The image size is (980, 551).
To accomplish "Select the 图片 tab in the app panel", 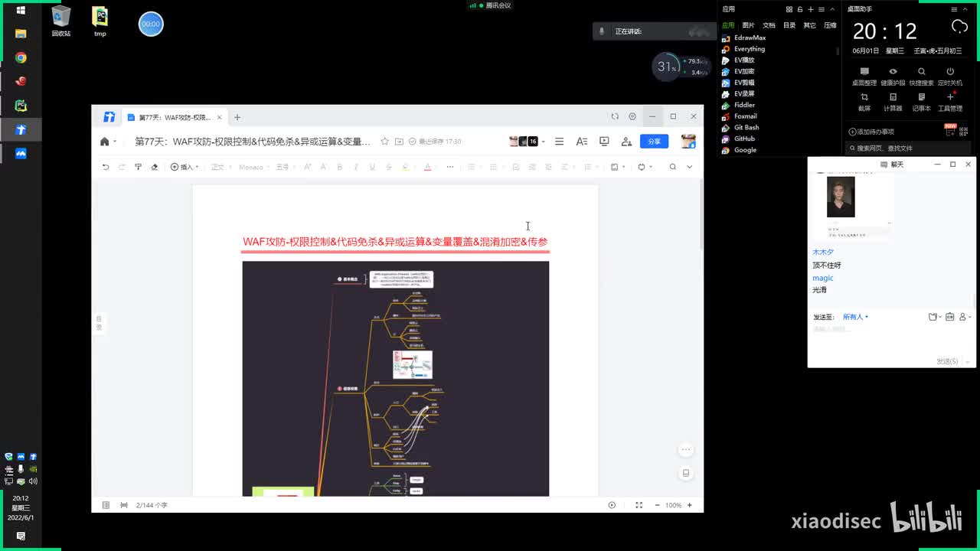I will [748, 25].
